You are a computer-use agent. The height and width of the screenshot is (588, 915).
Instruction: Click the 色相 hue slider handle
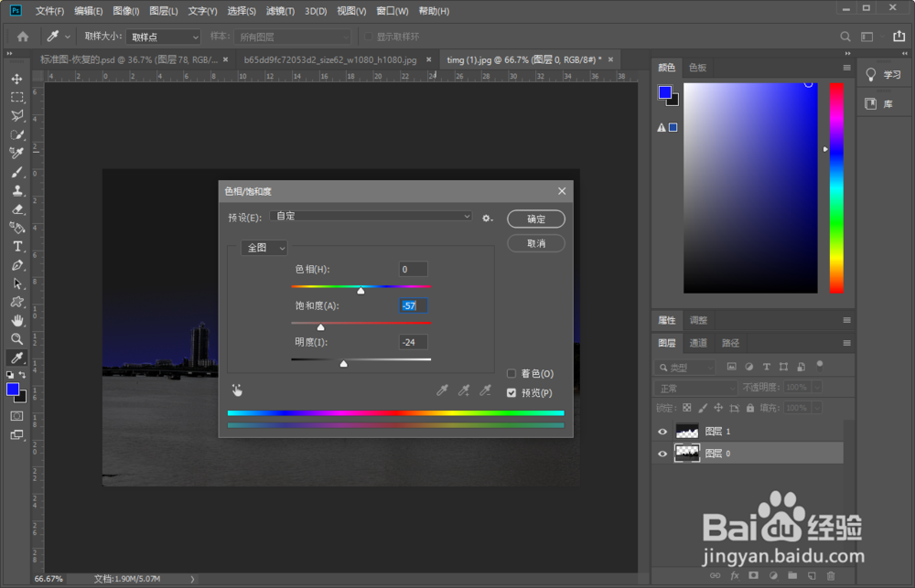point(361,291)
